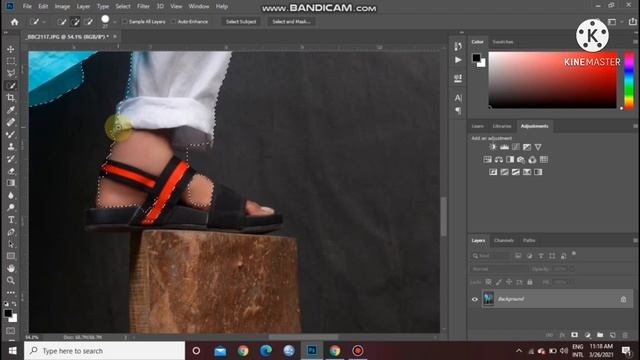Choose Add to selection mode
Screen dimensions: 640x360
click(x=75, y=22)
